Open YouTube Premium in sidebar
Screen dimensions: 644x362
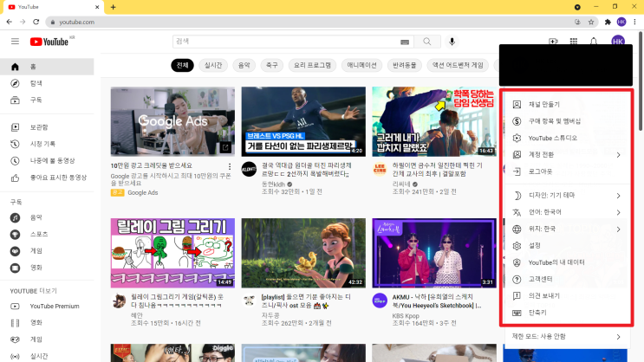click(47, 307)
